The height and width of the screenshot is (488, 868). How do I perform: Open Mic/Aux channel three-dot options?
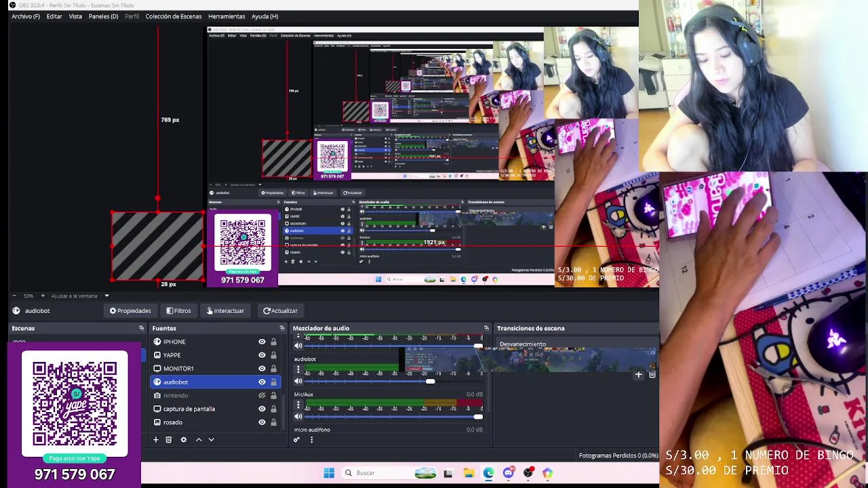[x=298, y=405]
